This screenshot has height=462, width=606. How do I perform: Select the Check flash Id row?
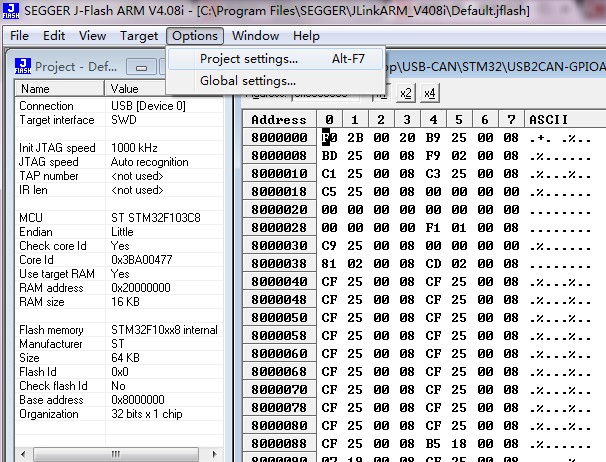click(119, 386)
